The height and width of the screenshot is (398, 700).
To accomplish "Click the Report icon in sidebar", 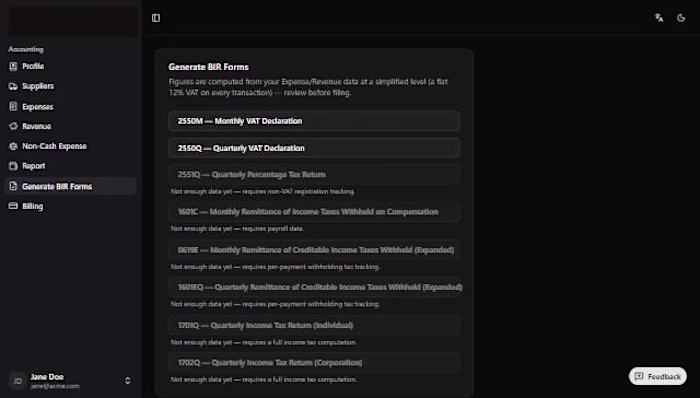I will tap(13, 166).
